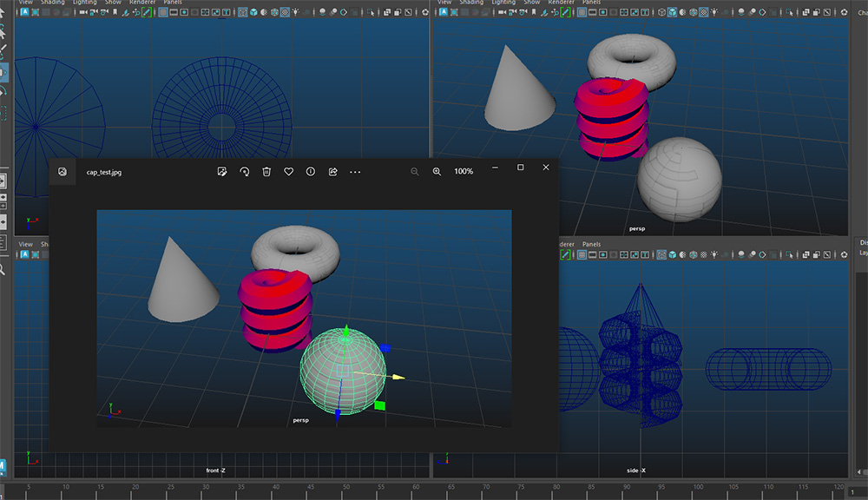Open Panels menu in bottom-right viewport

click(591, 245)
